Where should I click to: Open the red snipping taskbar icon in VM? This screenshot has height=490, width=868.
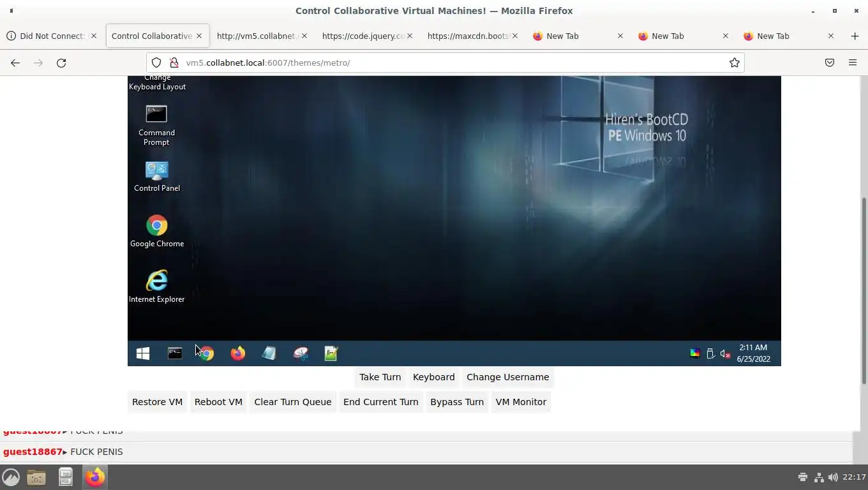pos(300,353)
